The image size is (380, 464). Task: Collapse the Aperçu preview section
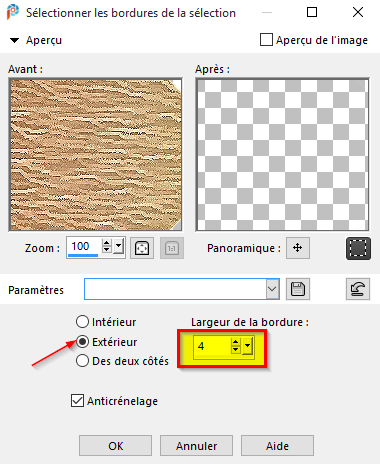[14, 40]
